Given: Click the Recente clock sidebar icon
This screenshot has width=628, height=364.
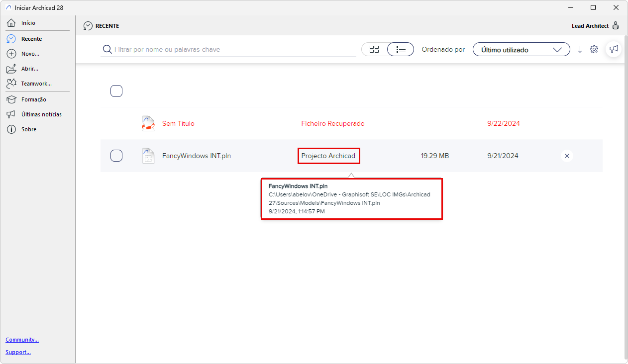Looking at the screenshot, I should (x=11, y=39).
